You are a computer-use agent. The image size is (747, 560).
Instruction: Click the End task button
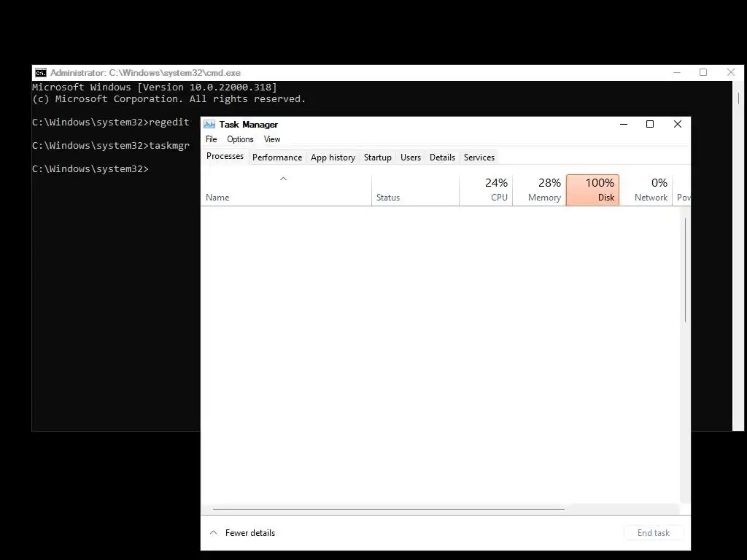pyautogui.click(x=654, y=533)
